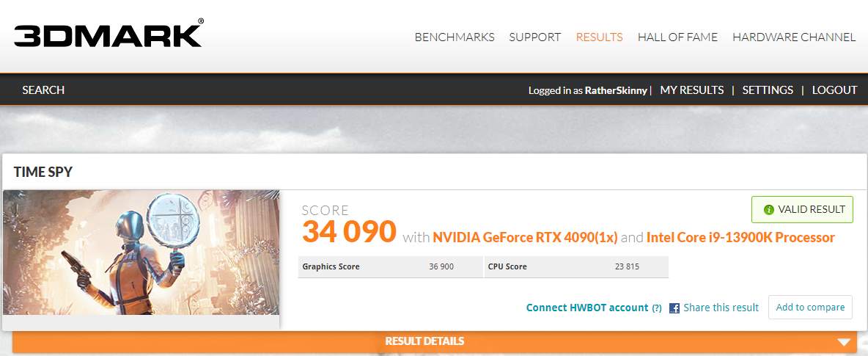Click the Facebook icon beside Share this result
This screenshot has height=356, width=868.
click(x=674, y=308)
